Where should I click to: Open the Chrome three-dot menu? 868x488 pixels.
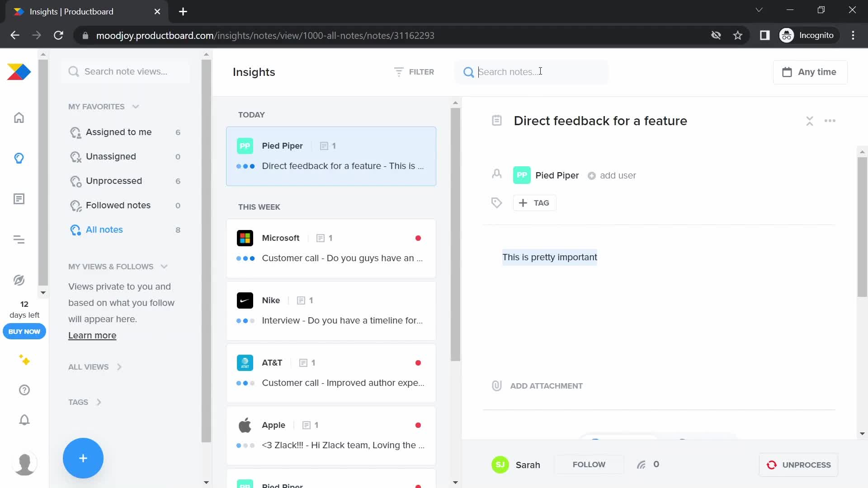click(853, 35)
